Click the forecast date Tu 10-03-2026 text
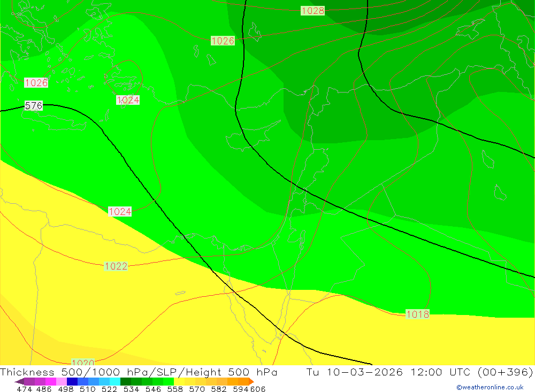The image size is (535, 392). click(355, 372)
